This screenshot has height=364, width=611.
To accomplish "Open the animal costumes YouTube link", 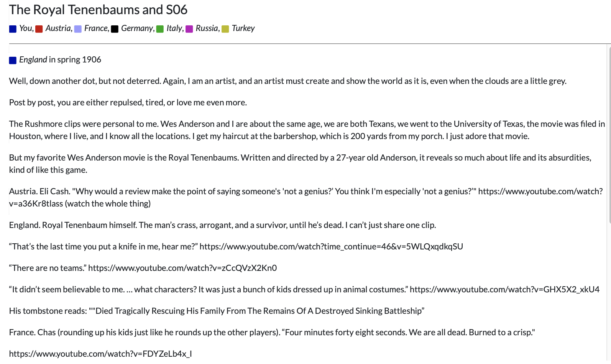I will 504,289.
